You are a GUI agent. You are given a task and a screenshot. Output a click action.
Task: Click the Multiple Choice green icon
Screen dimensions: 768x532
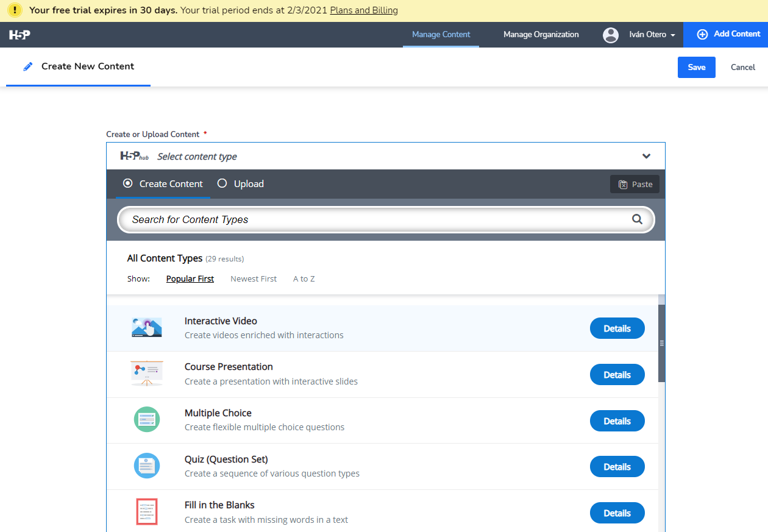coord(146,420)
